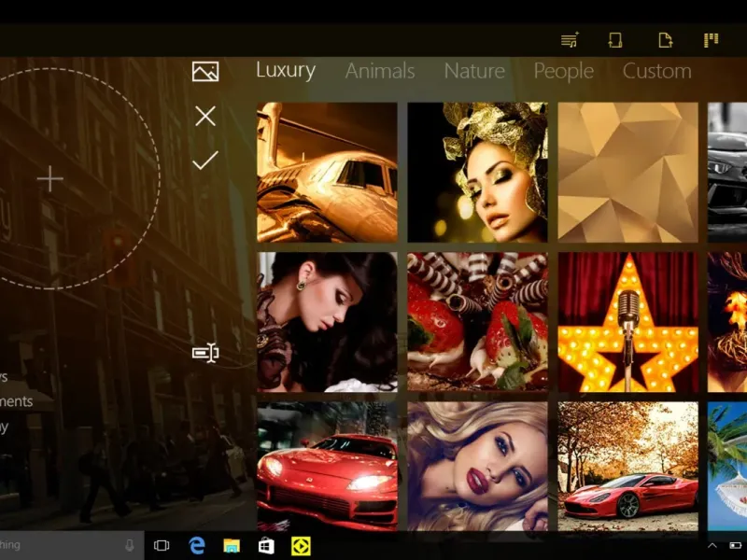Open File Explorer from the taskbar
Viewport: 747px width, 560px height.
tap(232, 546)
